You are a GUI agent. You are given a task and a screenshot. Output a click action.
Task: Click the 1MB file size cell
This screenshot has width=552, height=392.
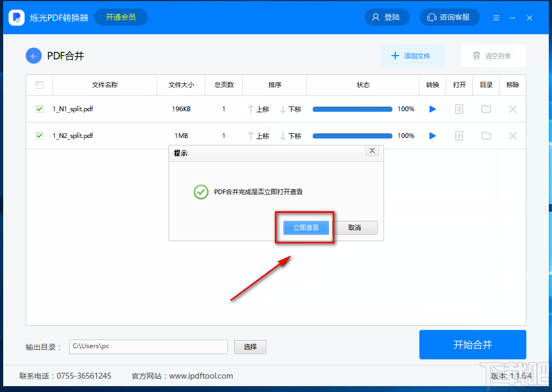pos(181,136)
